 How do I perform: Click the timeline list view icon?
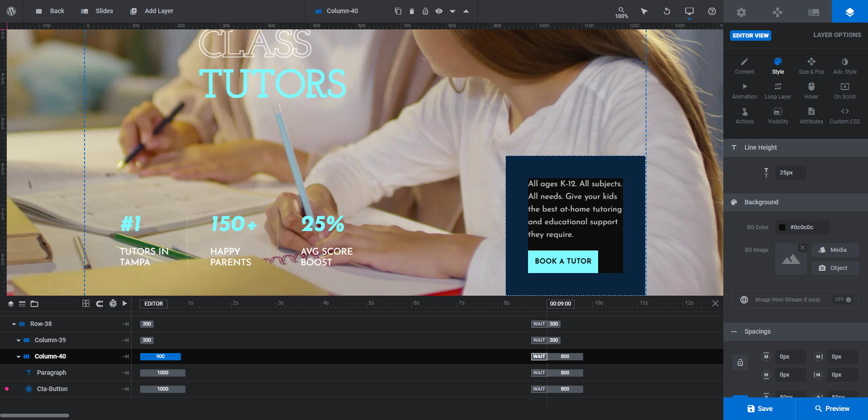point(22,304)
